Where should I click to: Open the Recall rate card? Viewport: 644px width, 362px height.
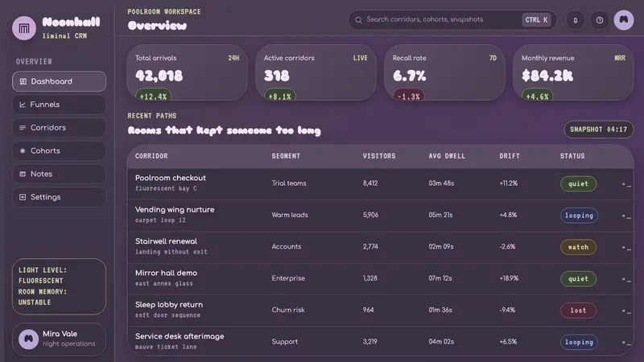(445, 72)
